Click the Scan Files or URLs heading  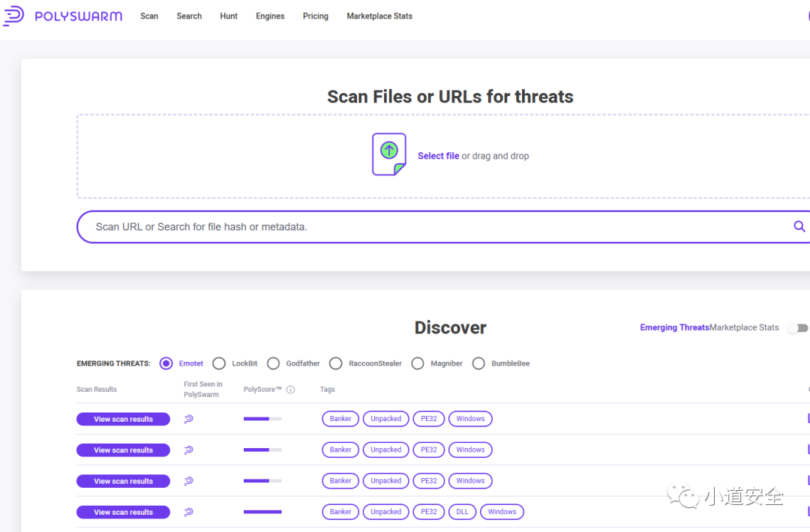[451, 97]
